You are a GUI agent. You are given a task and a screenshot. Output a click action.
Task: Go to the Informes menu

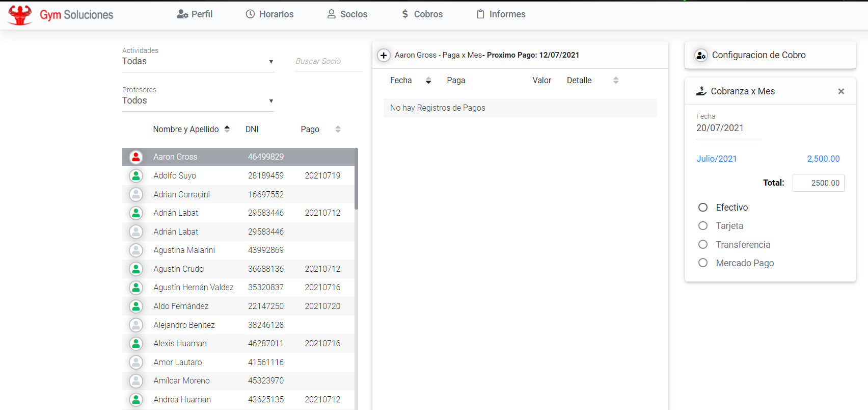(501, 14)
